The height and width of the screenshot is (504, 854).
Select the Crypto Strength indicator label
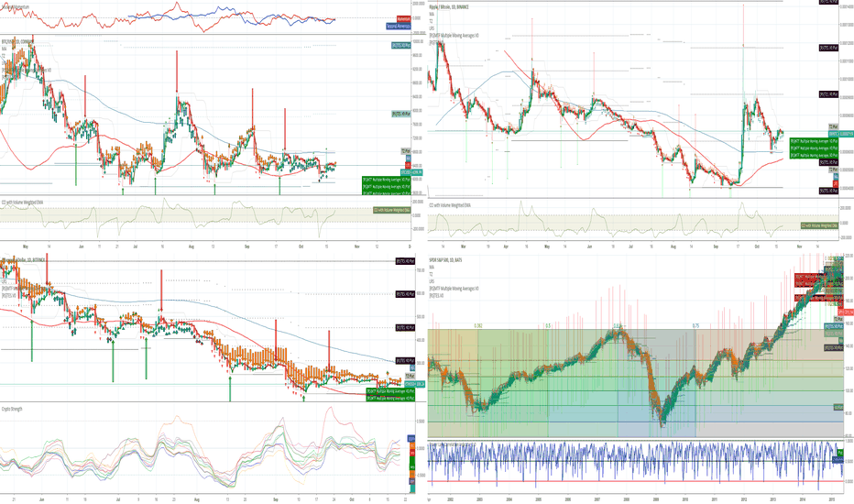pos(11,409)
